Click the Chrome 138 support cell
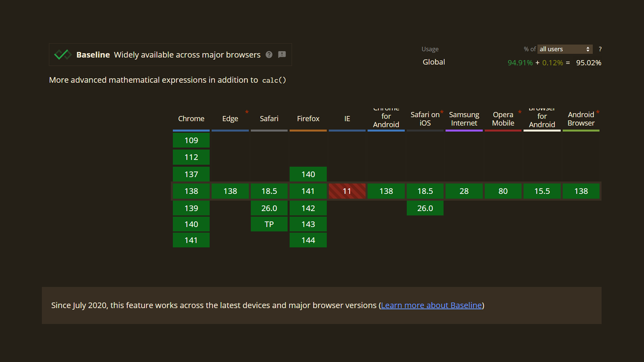 click(191, 191)
